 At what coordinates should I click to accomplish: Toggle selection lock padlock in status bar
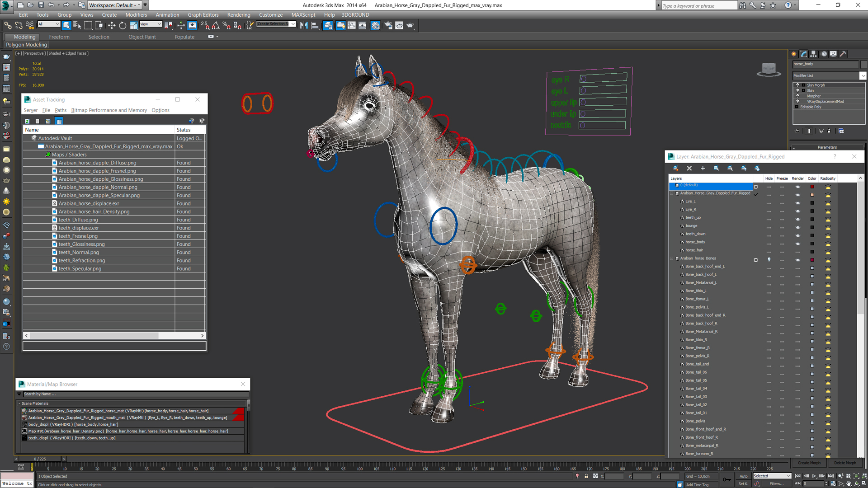[x=586, y=476]
